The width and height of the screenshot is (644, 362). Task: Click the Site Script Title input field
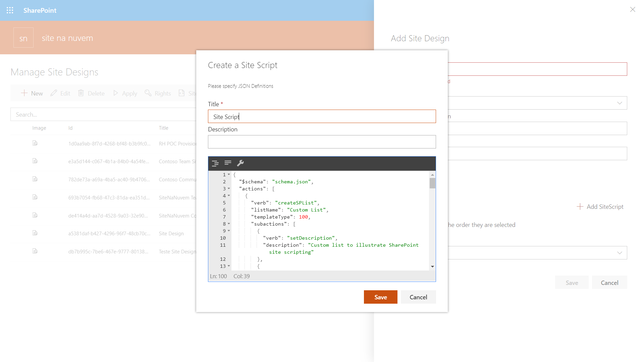pyautogui.click(x=322, y=116)
